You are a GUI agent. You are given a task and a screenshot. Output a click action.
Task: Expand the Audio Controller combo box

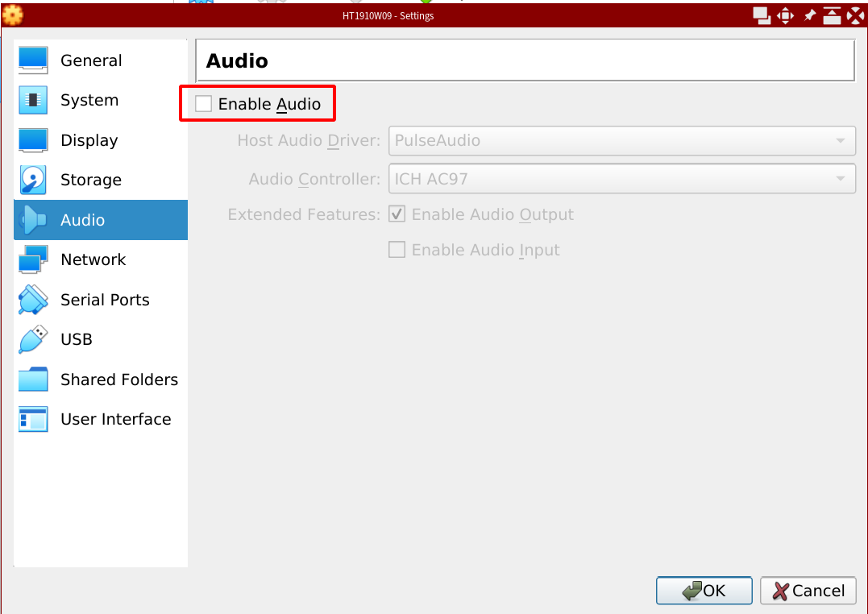(621, 179)
